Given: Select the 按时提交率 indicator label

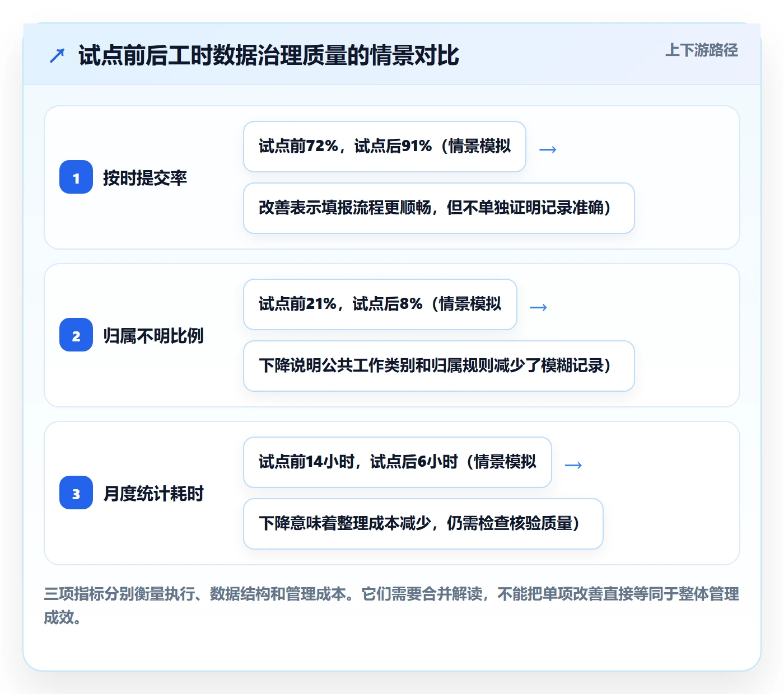Looking at the screenshot, I should coord(145,177).
